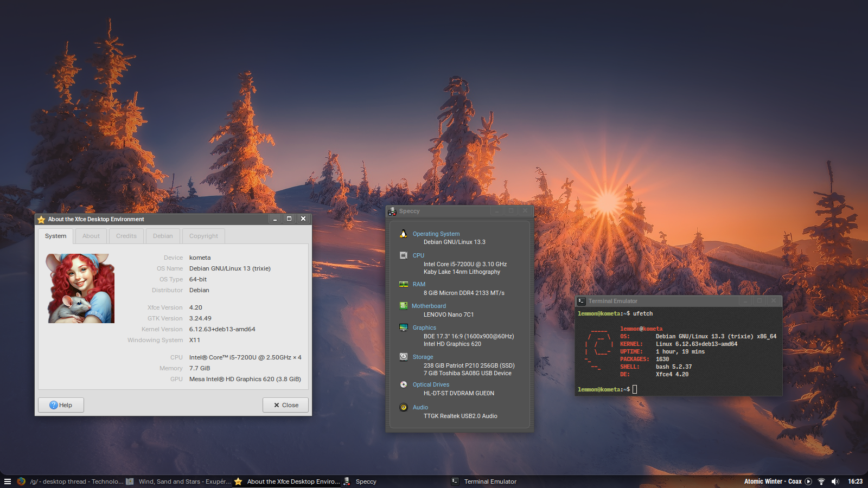
Task: Click the PACKAGES value '1630' in terminal
Action: 662,359
